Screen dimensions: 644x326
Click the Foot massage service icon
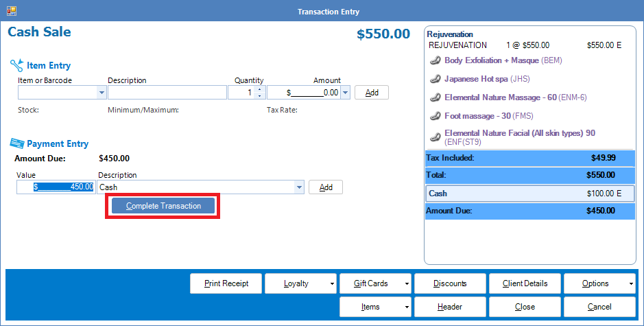[435, 116]
